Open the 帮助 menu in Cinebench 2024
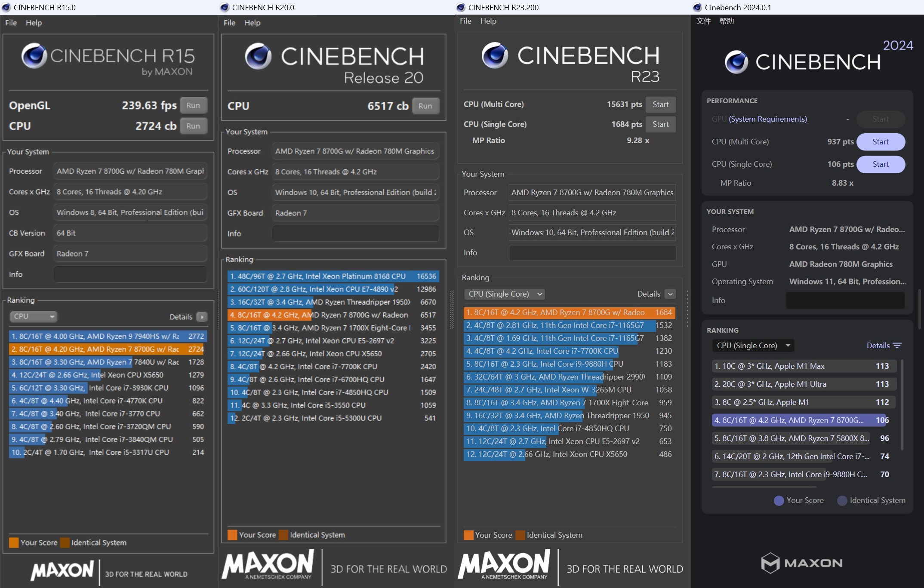This screenshot has height=588, width=924. click(x=727, y=21)
